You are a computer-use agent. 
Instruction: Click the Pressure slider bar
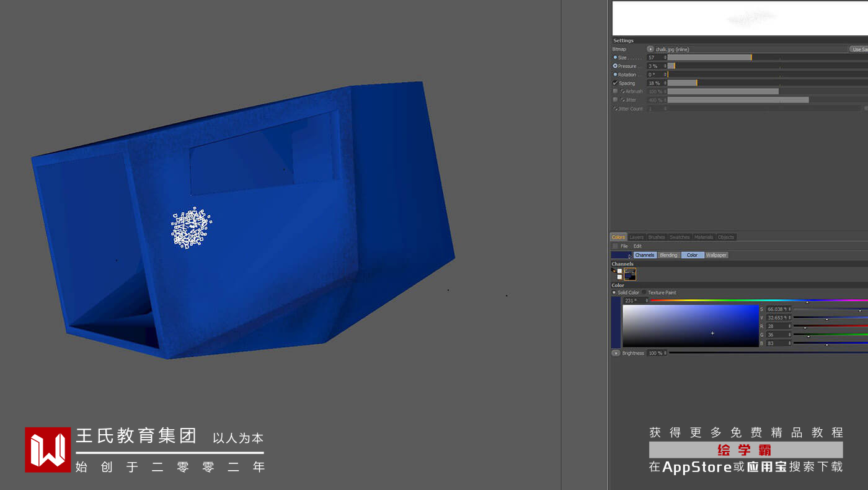point(768,66)
